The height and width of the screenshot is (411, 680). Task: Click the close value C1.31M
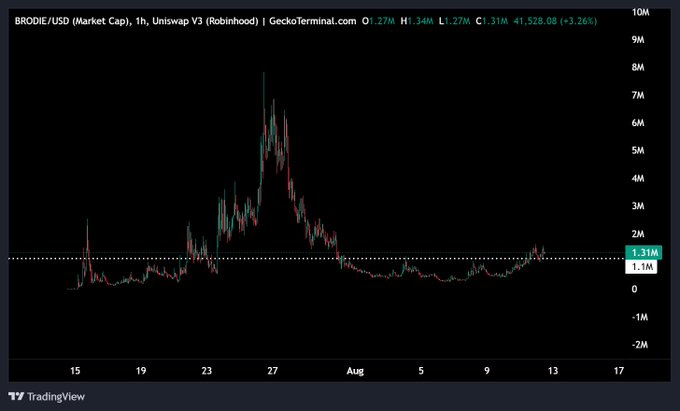coord(491,21)
